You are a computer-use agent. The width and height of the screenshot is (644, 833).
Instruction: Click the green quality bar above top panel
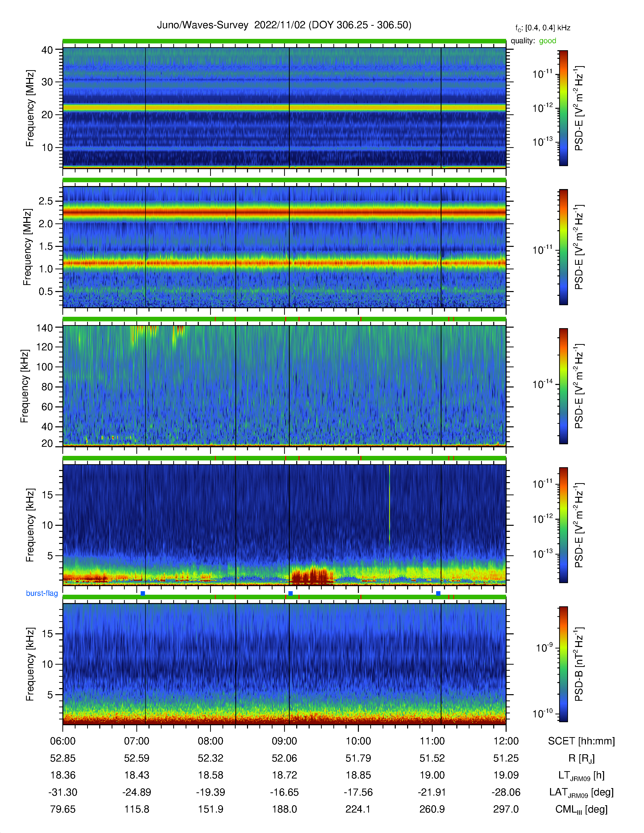pos(284,41)
